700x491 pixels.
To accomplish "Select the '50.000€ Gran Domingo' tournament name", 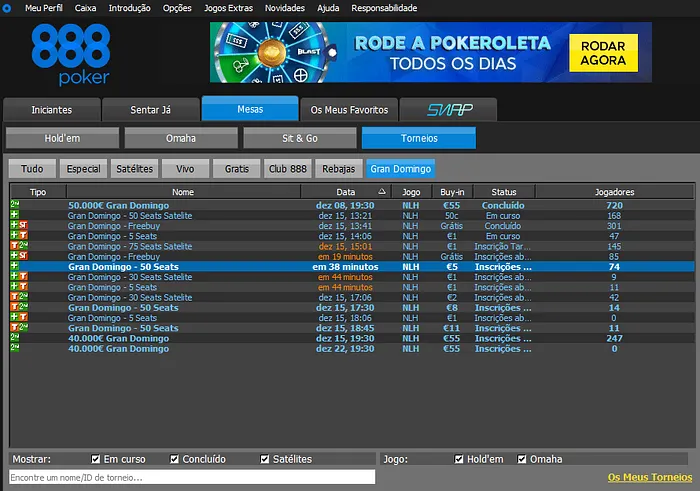I will click(118, 205).
